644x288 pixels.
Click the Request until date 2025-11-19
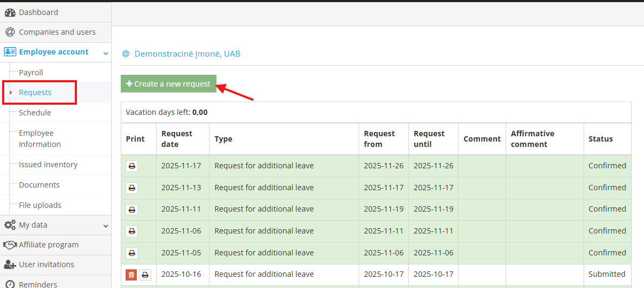(433, 209)
